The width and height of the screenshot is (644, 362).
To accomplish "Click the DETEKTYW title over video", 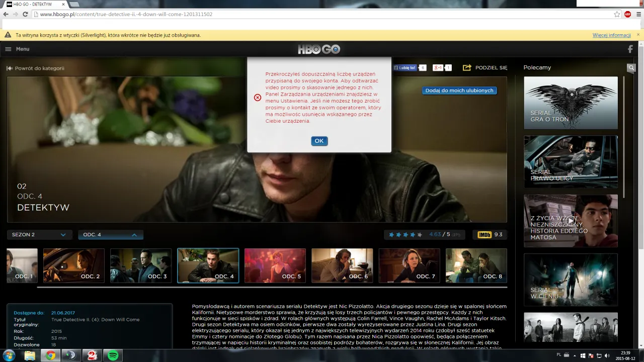I will pos(43,208).
